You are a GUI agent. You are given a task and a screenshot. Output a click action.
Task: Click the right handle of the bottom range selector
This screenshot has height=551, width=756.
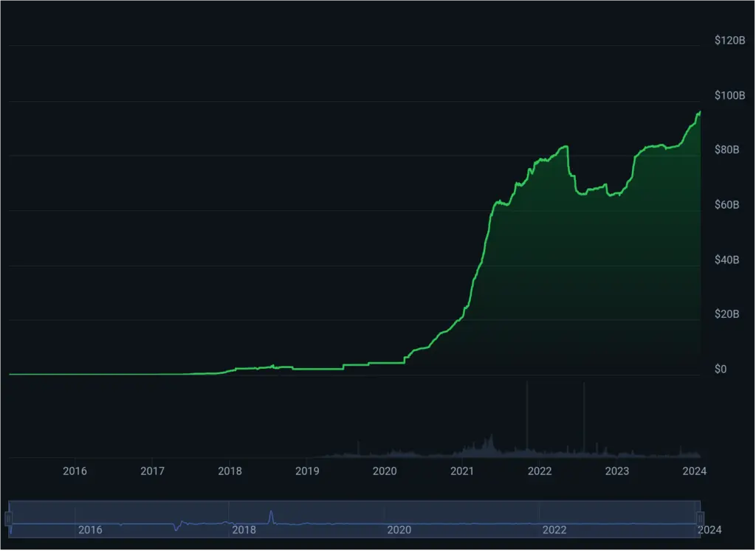[x=701, y=516]
